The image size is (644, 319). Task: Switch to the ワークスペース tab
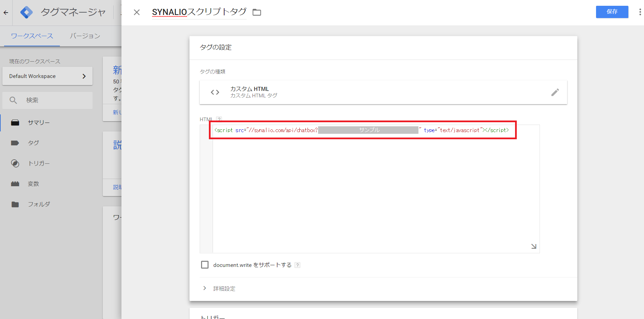32,36
